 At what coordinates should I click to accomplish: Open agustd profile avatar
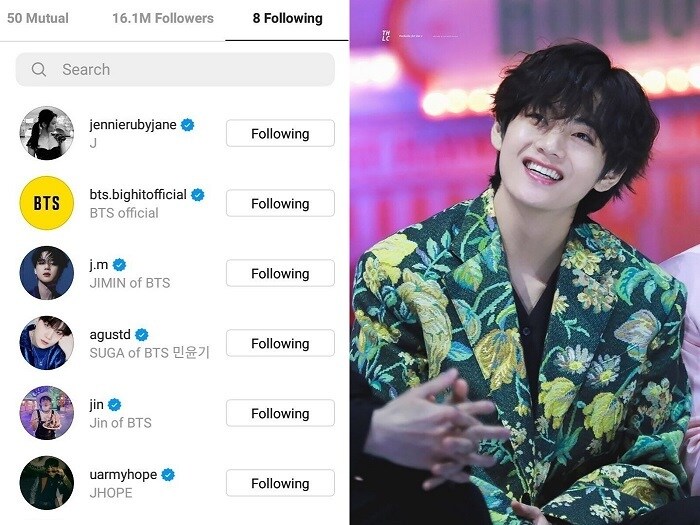pos(47,343)
